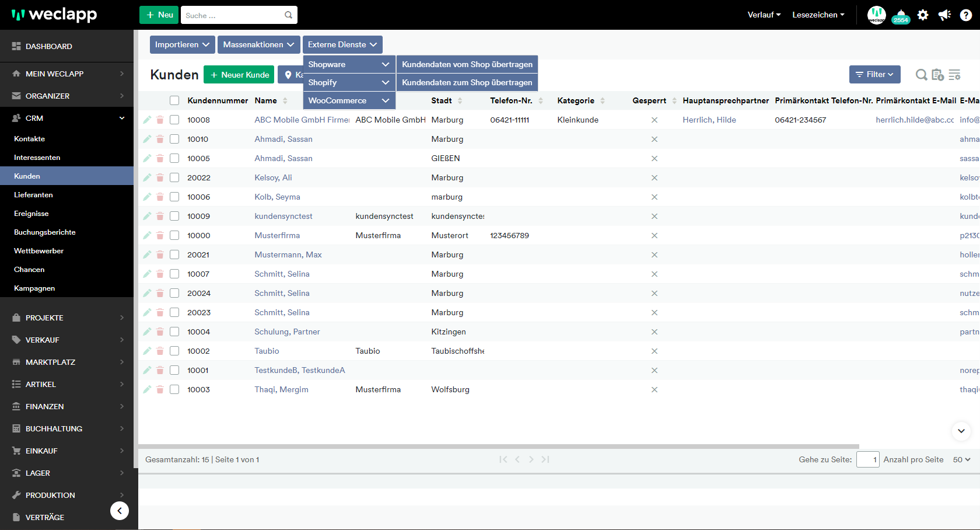Image resolution: width=980 pixels, height=530 pixels.
Task: Collapse the sidebar with the round arrow button
Action: pyautogui.click(x=120, y=511)
